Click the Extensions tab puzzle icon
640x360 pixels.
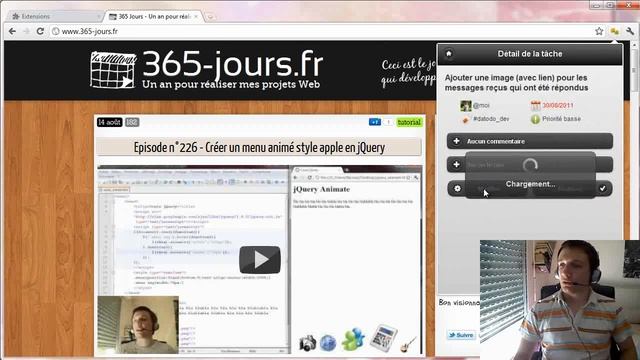(16, 16)
